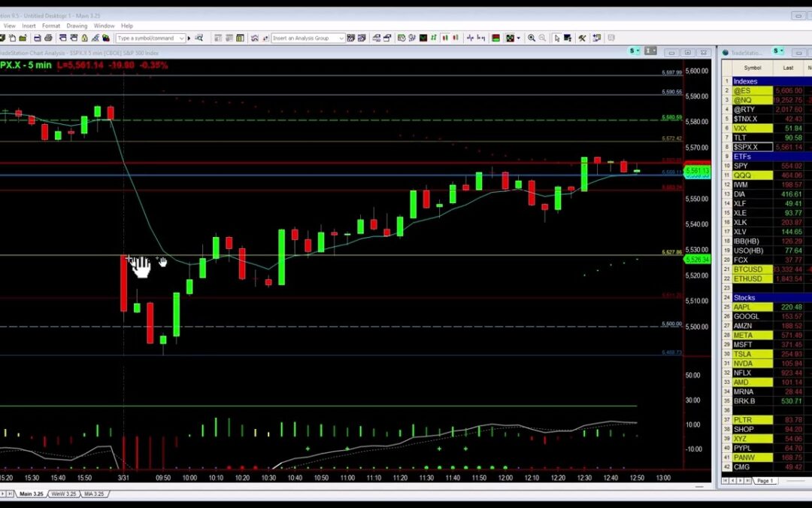
Task: Click the Symbol column header
Action: coord(753,68)
